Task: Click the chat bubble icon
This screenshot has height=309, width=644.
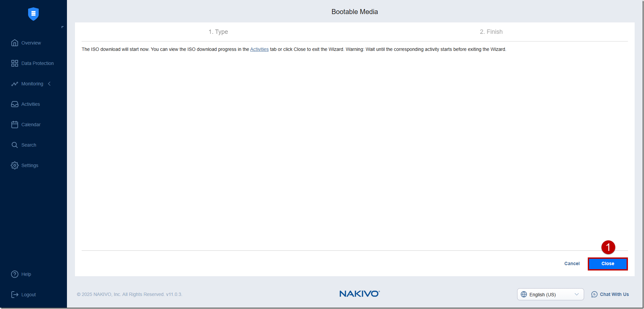Action: (x=594, y=294)
